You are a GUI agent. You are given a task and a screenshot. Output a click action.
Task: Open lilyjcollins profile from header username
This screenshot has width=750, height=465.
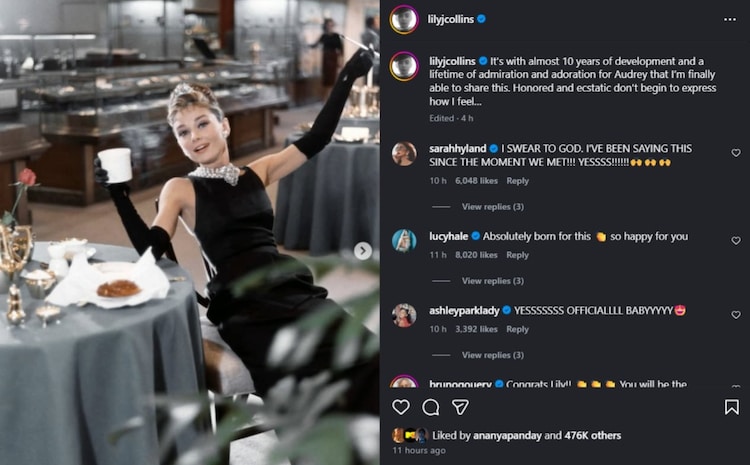[454, 19]
